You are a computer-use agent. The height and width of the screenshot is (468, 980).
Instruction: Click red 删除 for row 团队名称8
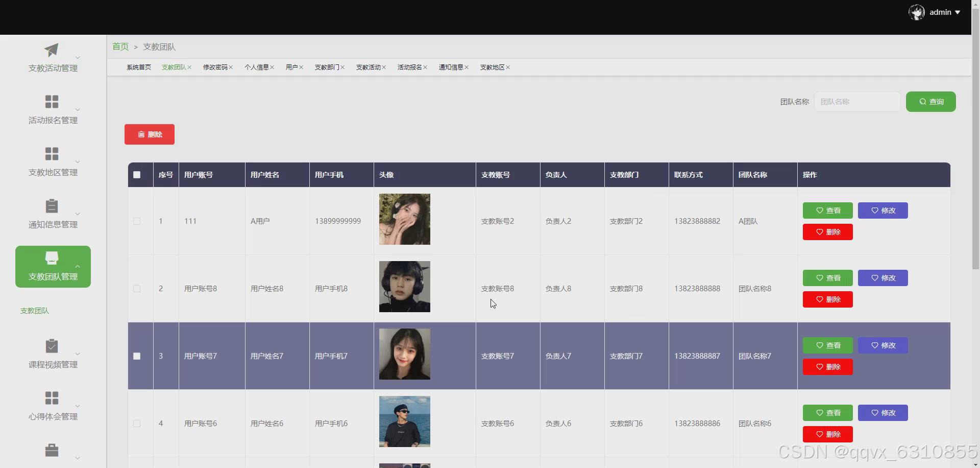(827, 299)
